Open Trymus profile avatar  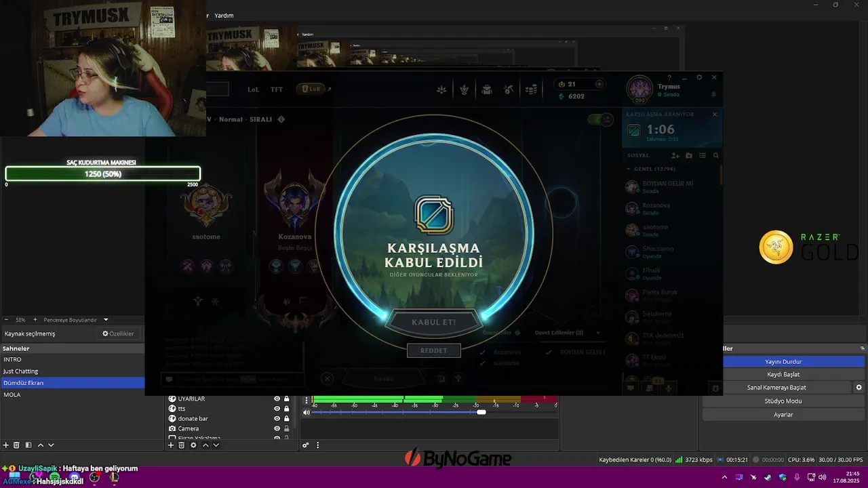click(639, 90)
